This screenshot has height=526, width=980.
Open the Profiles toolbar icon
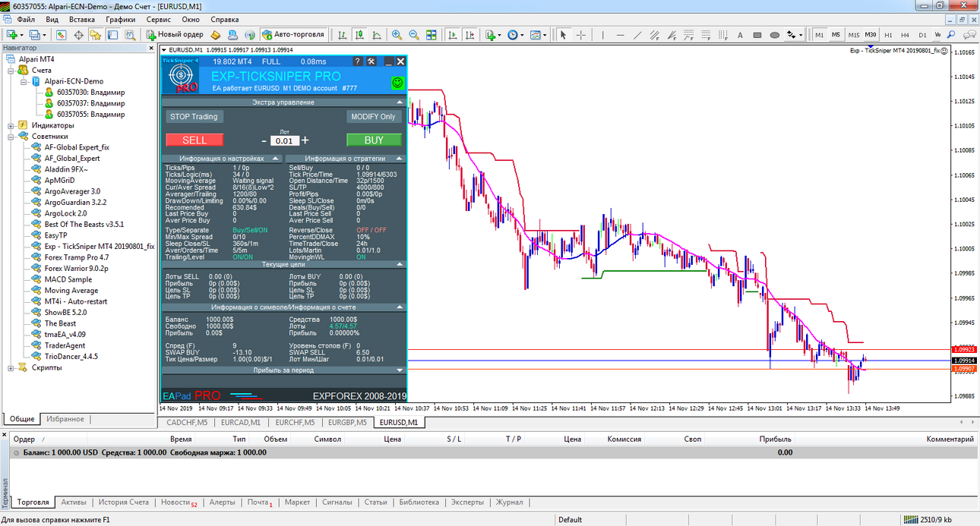click(35, 35)
